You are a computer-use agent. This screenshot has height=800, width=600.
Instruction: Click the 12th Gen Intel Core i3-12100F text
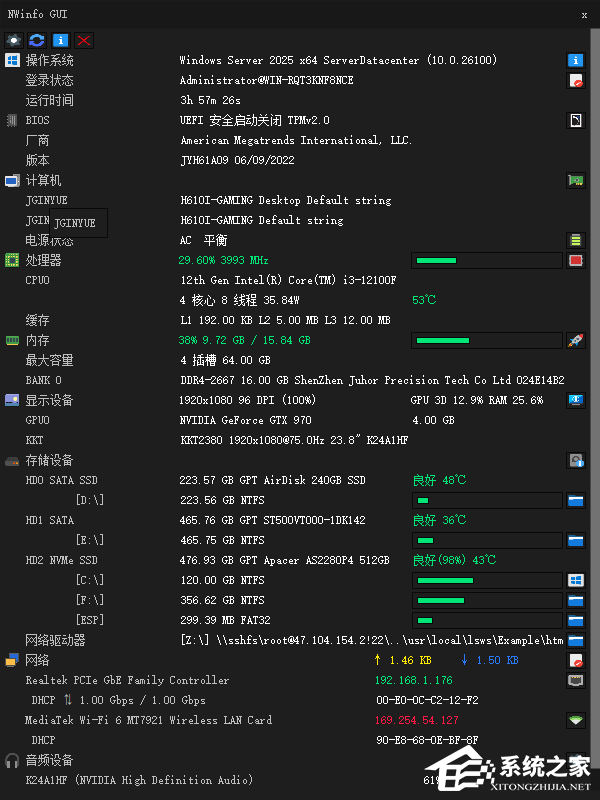(x=288, y=280)
